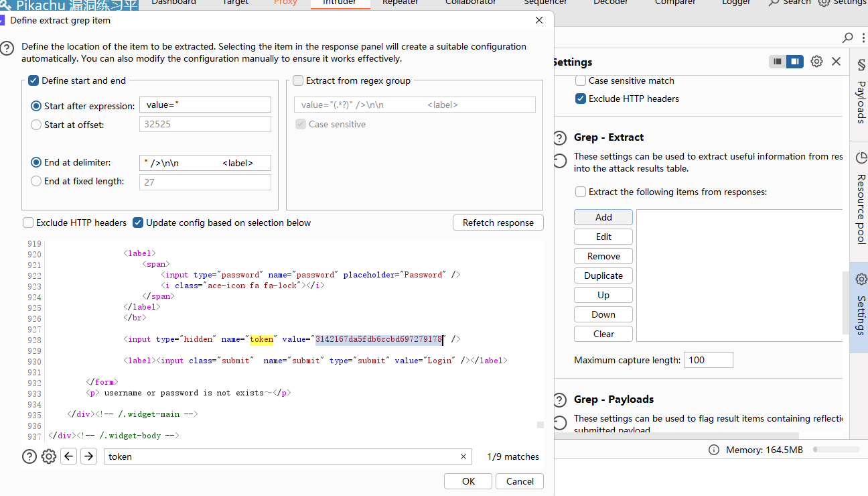Click Remove in Grep - Extract
This screenshot has width=868, height=496.
click(x=603, y=256)
